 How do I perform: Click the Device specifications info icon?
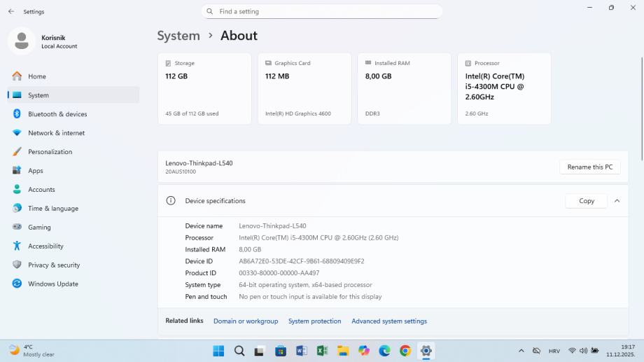pos(171,201)
